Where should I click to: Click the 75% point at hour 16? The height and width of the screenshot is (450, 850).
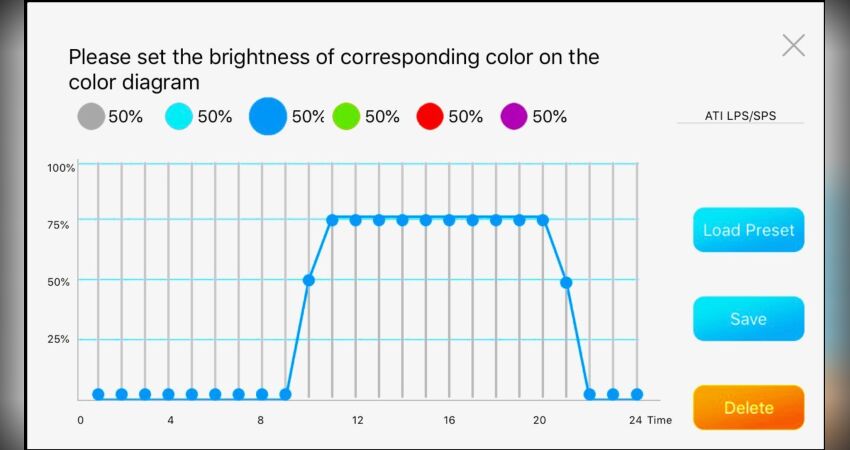tap(449, 220)
